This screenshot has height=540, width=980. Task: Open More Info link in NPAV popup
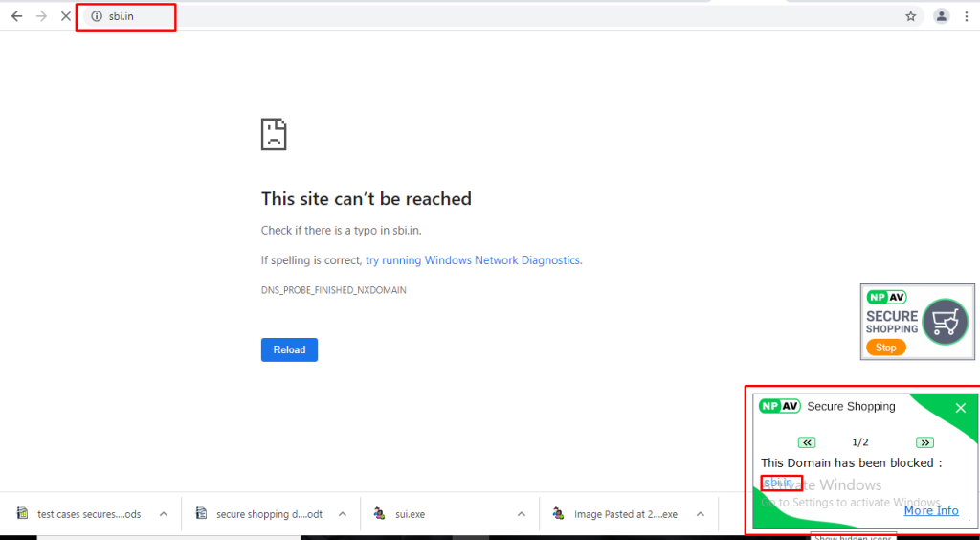[930, 510]
